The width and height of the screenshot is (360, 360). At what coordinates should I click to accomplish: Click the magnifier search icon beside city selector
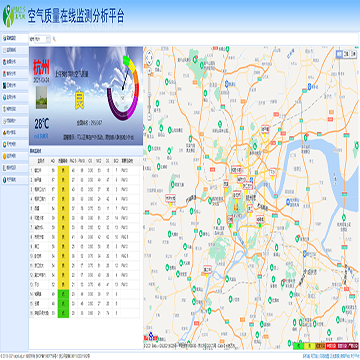pyautogui.click(x=54, y=39)
